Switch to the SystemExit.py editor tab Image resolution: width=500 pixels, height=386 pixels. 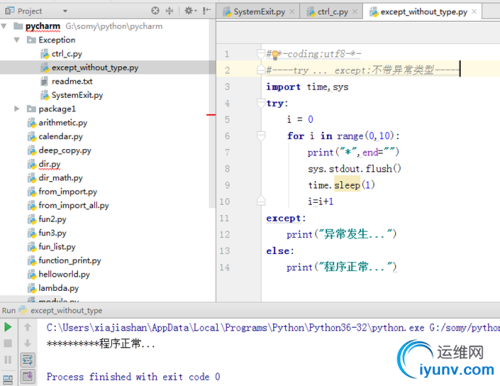(x=259, y=12)
